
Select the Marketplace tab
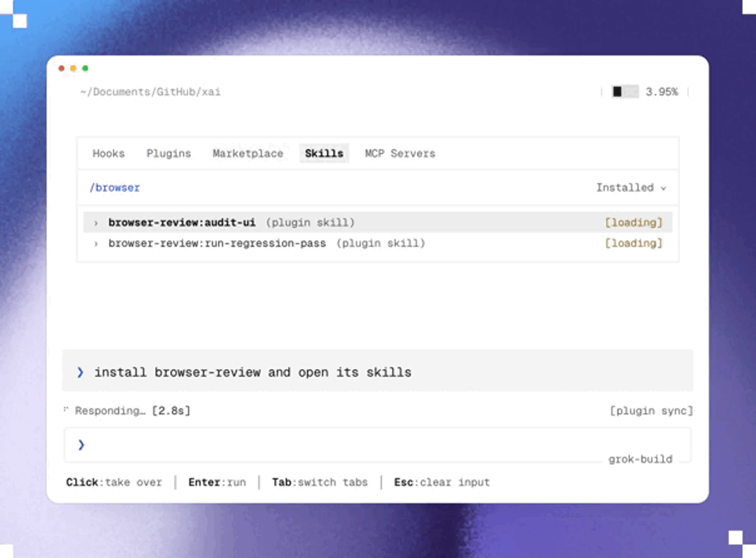tap(248, 153)
